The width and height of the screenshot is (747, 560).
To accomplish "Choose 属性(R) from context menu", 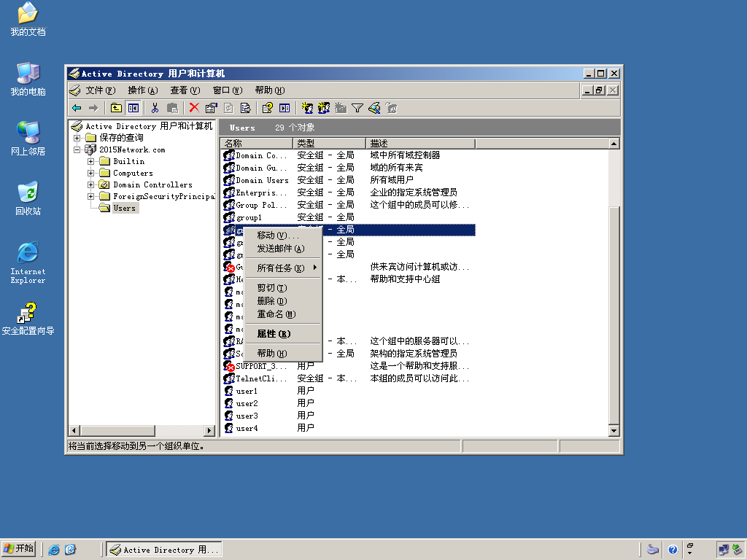I will pyautogui.click(x=283, y=334).
